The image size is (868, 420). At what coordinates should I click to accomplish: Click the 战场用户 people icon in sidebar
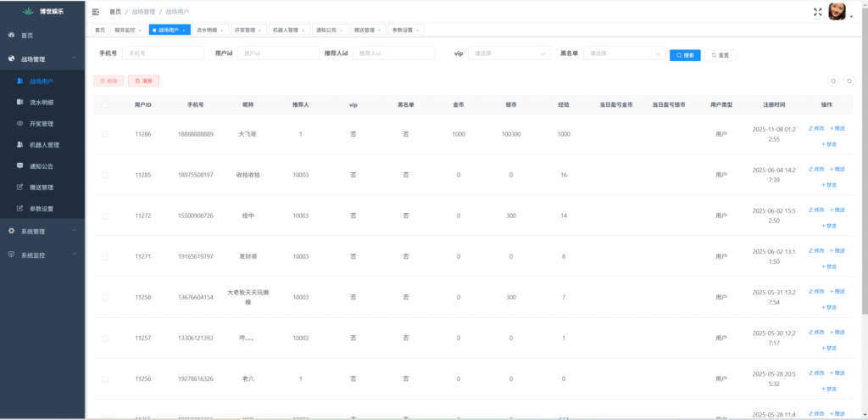pos(20,81)
